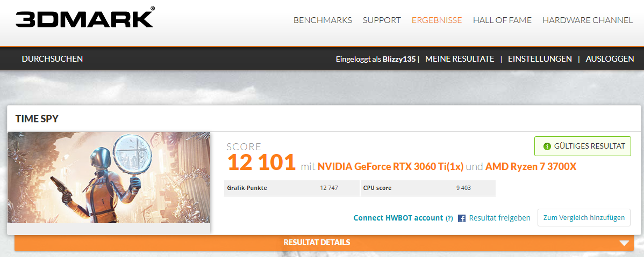Click the CPU score label
Viewport: 644px width, 257px height.
pyautogui.click(x=377, y=188)
